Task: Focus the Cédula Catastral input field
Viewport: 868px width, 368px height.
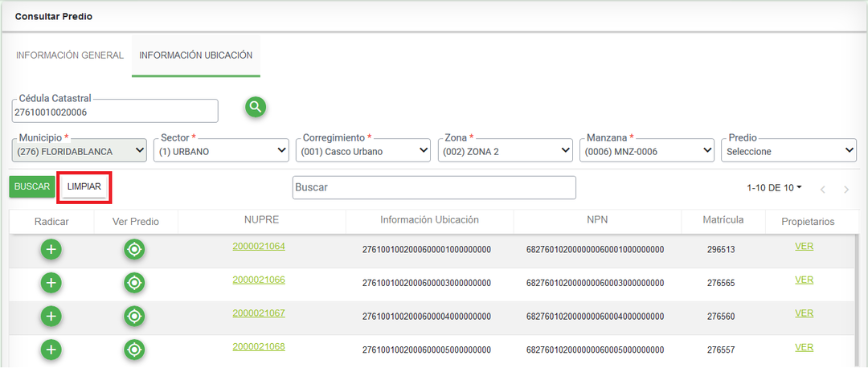Action: pyautogui.click(x=115, y=111)
